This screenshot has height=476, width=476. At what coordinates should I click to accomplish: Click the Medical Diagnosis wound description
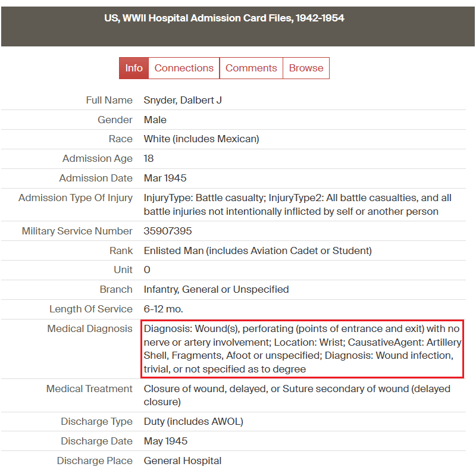coord(302,349)
